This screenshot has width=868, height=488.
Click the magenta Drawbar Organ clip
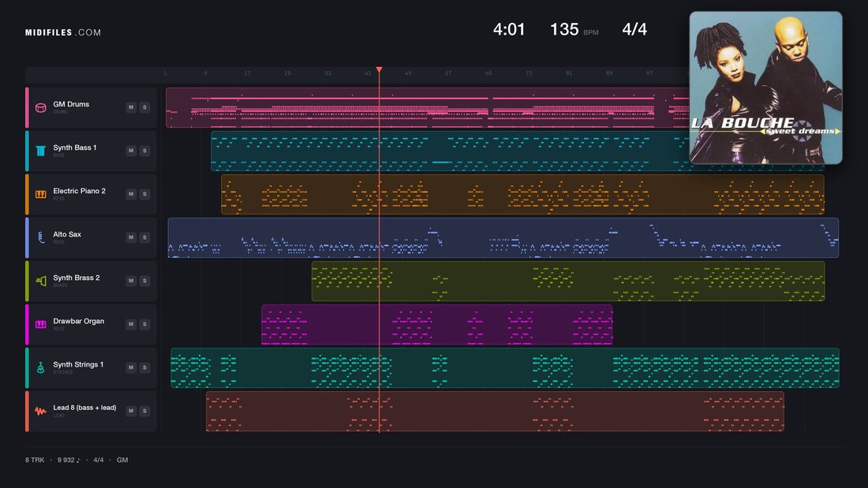point(437,324)
